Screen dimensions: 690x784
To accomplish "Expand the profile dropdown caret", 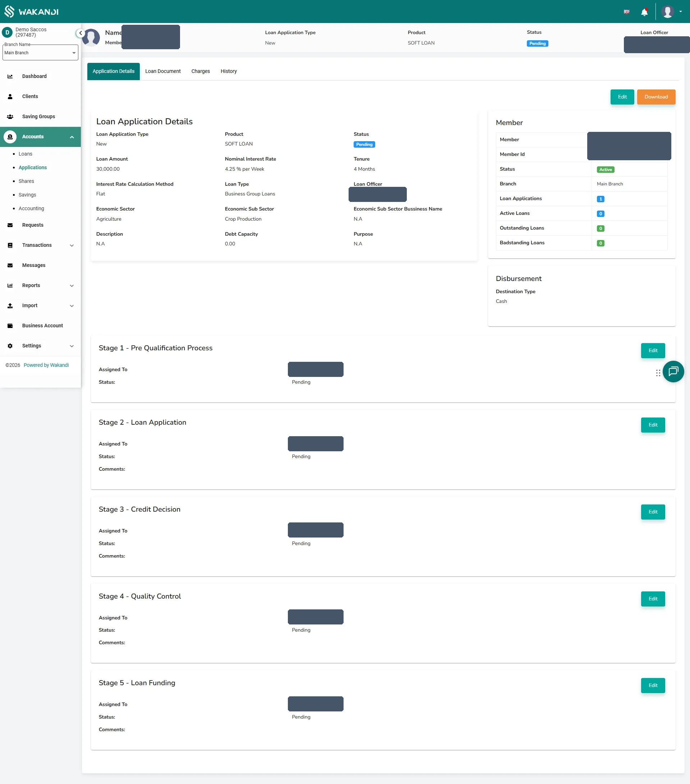I will (681, 11).
